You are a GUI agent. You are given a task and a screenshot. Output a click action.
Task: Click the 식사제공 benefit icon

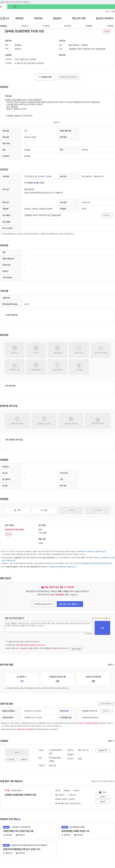(79, 367)
